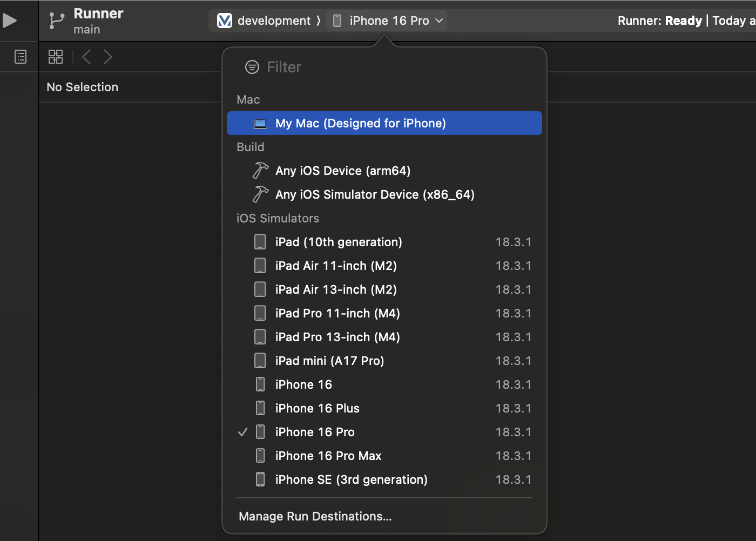This screenshot has width=756, height=541.
Task: Select iPhone 16 Pro Max simulator
Action: pos(384,456)
